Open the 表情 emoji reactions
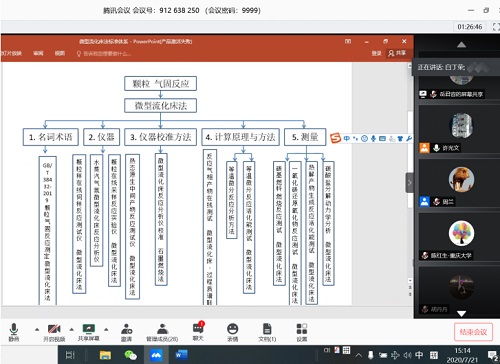The width and height of the screenshot is (500, 364). pos(232,332)
